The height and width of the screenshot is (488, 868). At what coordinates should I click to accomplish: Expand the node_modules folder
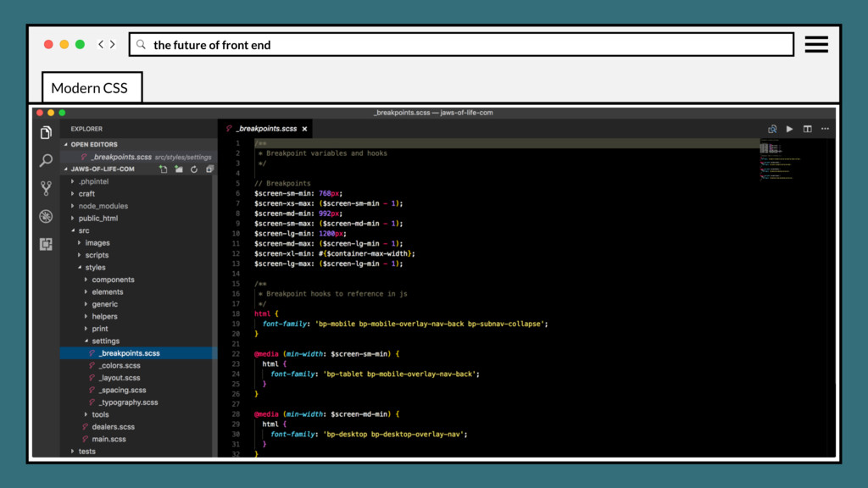pyautogui.click(x=103, y=206)
